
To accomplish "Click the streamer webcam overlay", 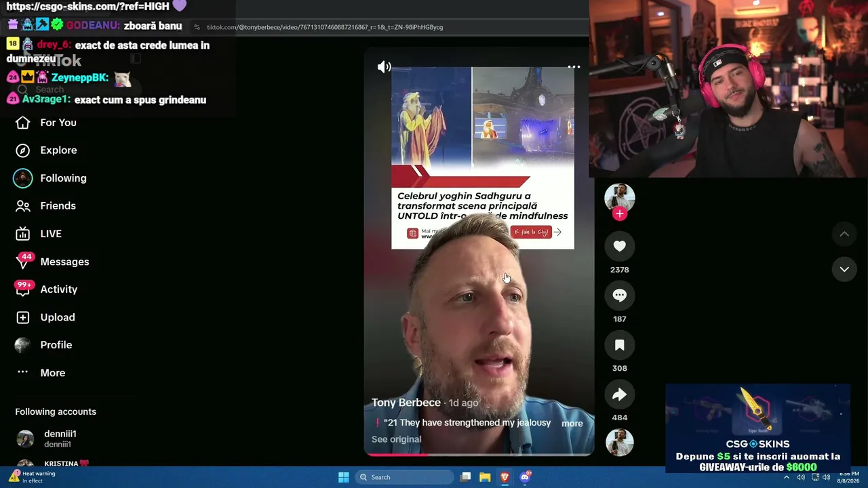I will 728,89.
